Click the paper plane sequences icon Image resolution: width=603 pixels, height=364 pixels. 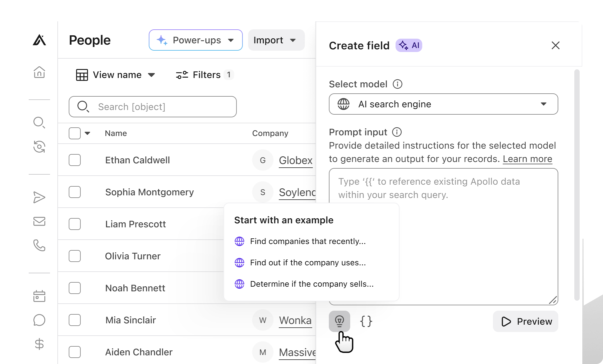[39, 197]
